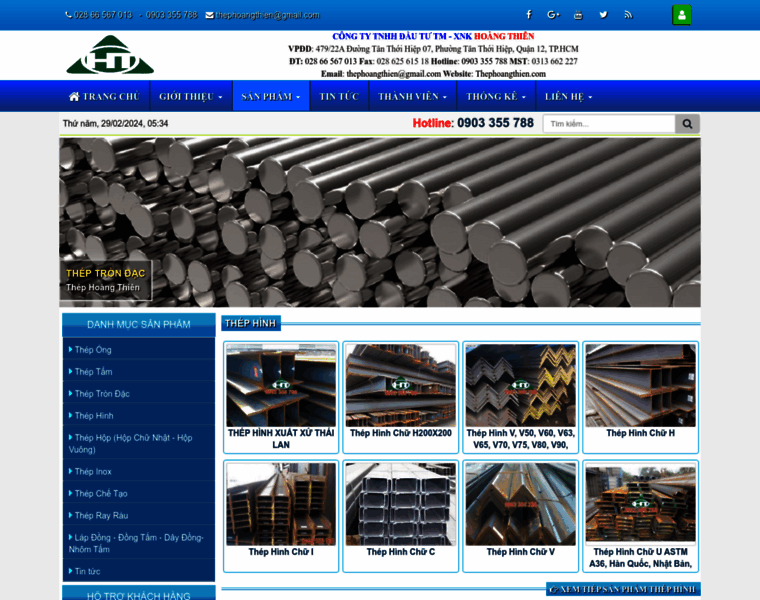This screenshot has width=760, height=600.
Task: Click the Hỗ Trợ Khách Hàng panel header
Action: tap(139, 595)
